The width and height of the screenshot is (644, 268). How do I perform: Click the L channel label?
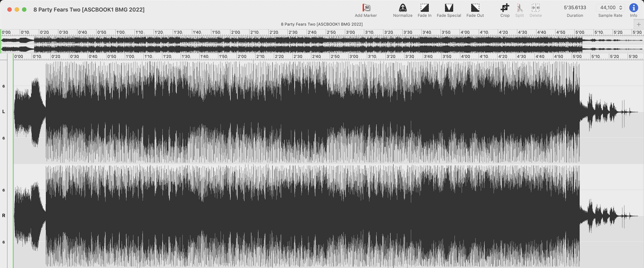3,112
